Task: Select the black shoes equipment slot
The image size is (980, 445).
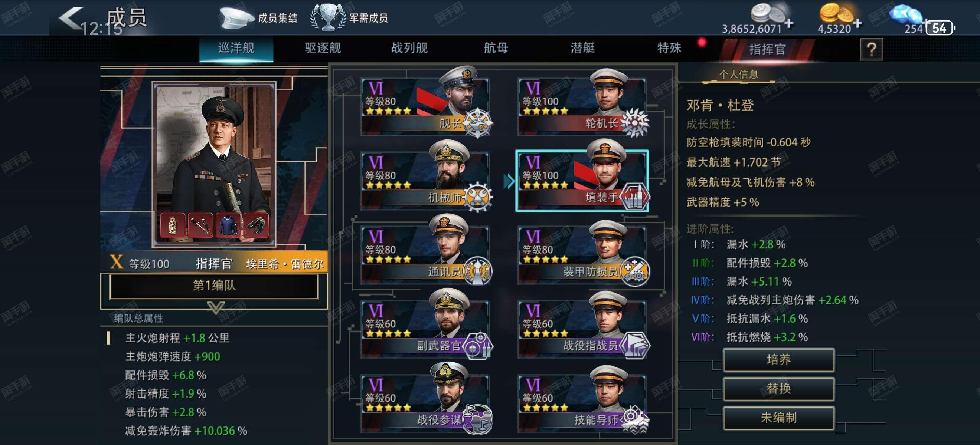Action: (x=256, y=225)
